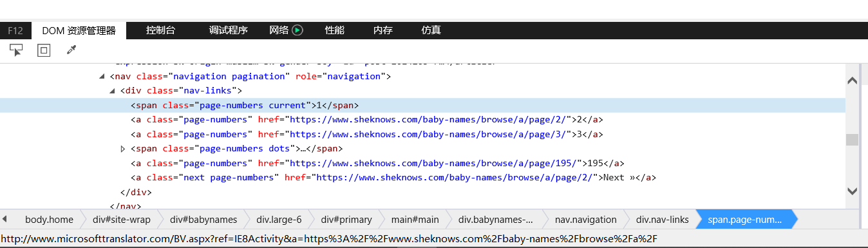This screenshot has height=248, width=868.
Task: Open the F12 developer tools label
Action: [x=15, y=30]
